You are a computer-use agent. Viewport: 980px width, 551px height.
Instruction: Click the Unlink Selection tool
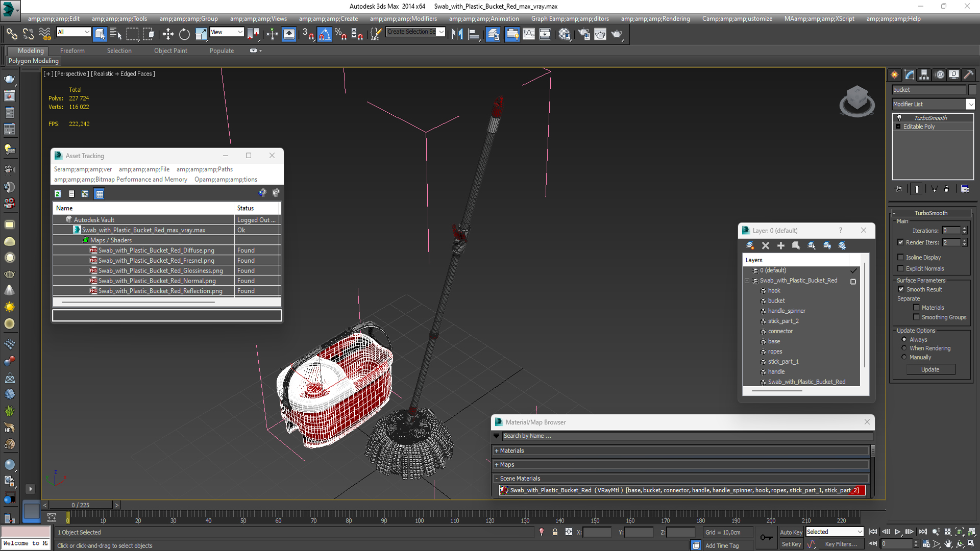[29, 34]
